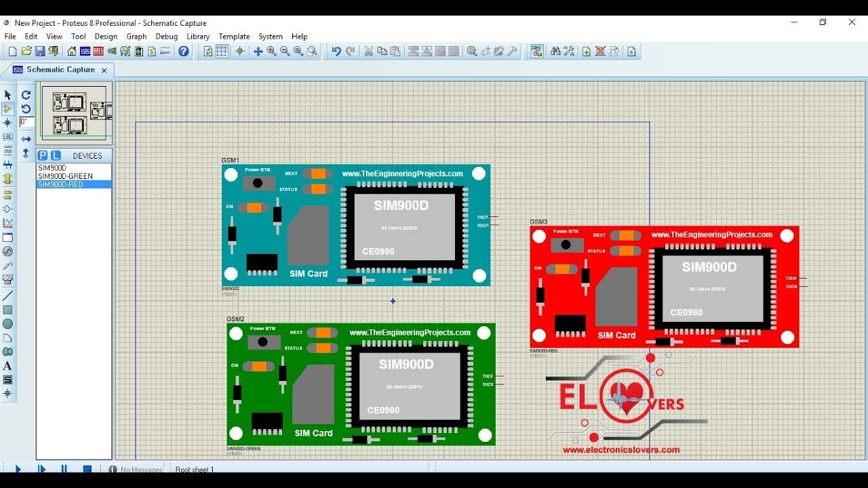Image resolution: width=868 pixels, height=488 pixels.
Task: Pause the simulation
Action: (64, 469)
